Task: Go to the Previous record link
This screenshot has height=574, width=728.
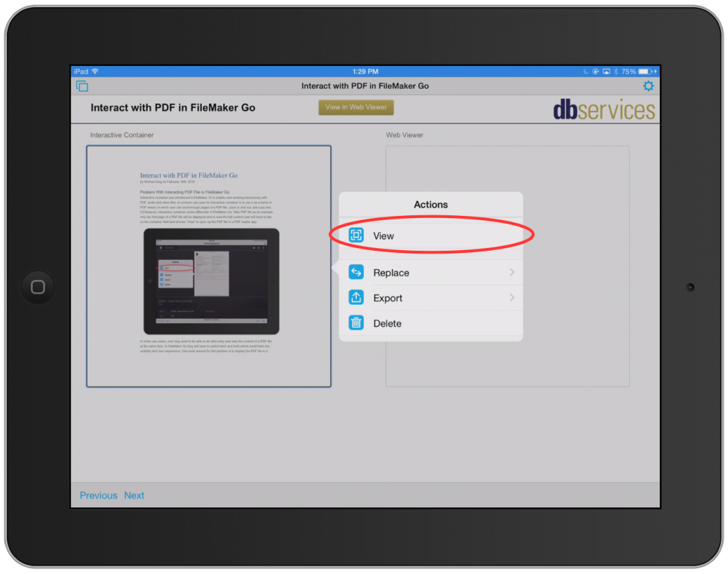Action: coord(98,495)
